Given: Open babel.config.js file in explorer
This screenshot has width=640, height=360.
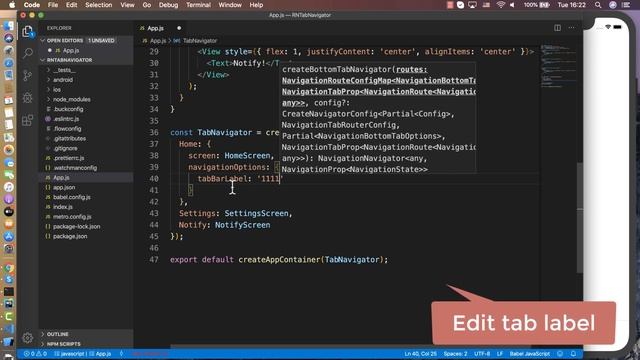Looking at the screenshot, I should 72,197.
